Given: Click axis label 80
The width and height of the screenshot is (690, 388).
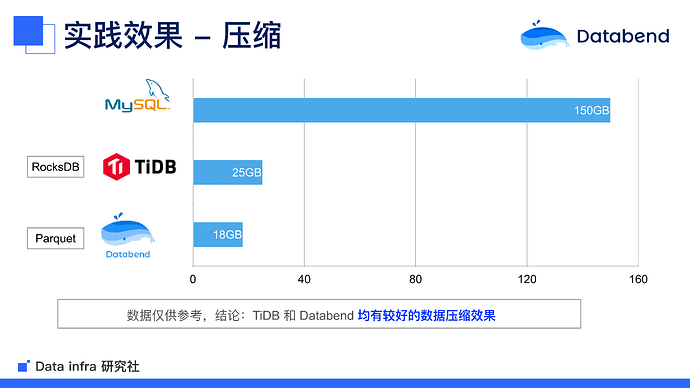Looking at the screenshot, I should (x=415, y=279).
